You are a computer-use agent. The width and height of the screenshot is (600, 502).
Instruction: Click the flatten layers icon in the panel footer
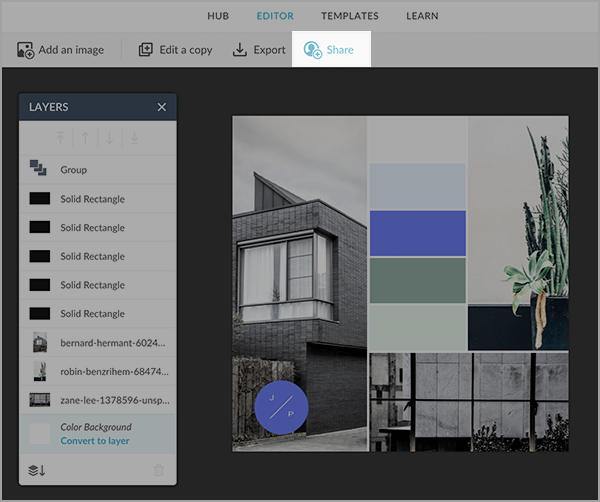point(37,470)
